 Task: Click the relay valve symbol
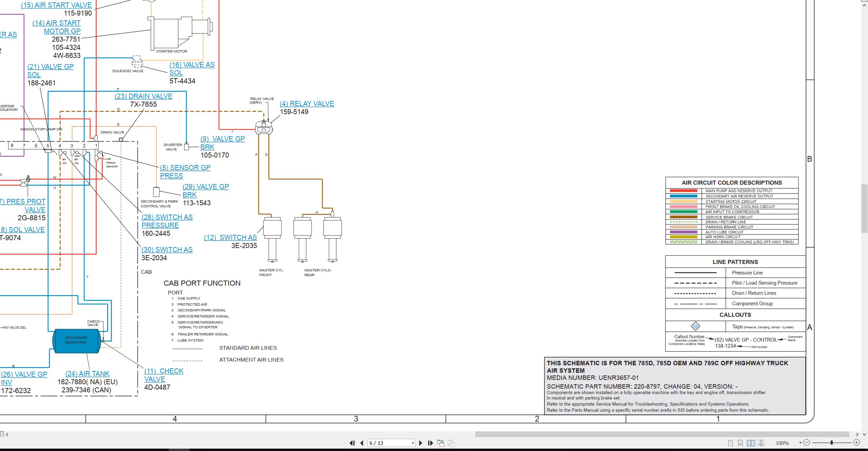pyautogui.click(x=263, y=128)
